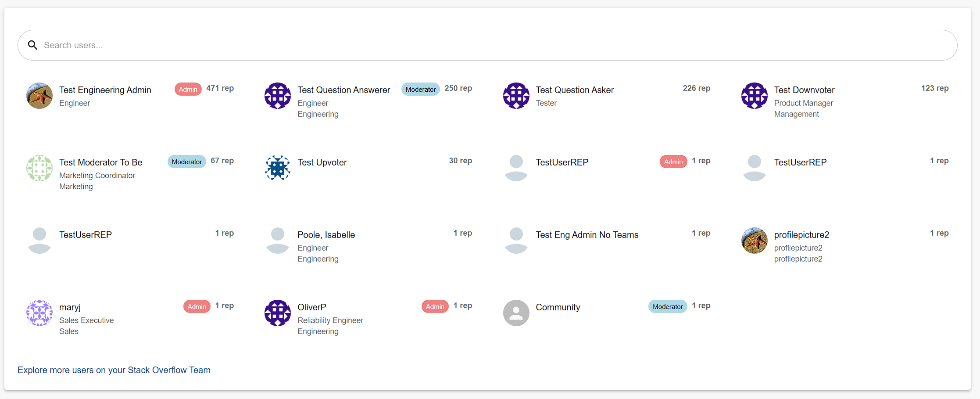Open Test Moderator To Be profile
Viewport: 980px width, 399px height.
[101, 162]
